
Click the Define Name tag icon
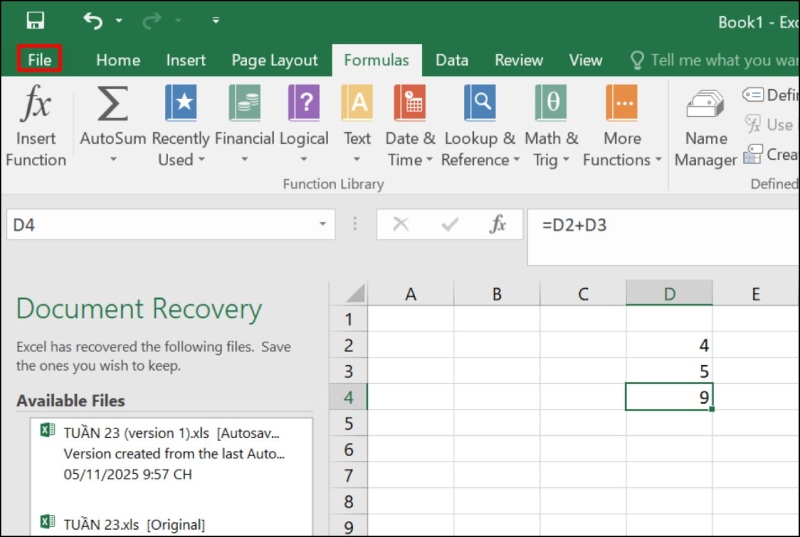point(753,95)
